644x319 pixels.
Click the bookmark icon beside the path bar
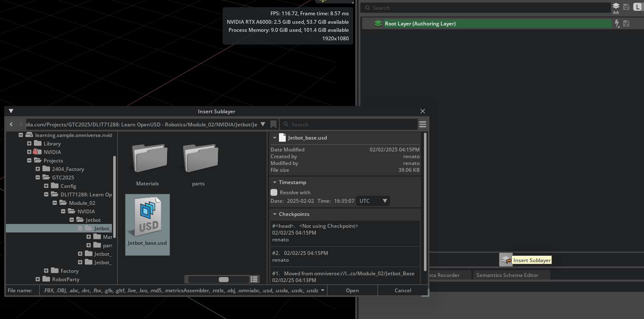[273, 124]
